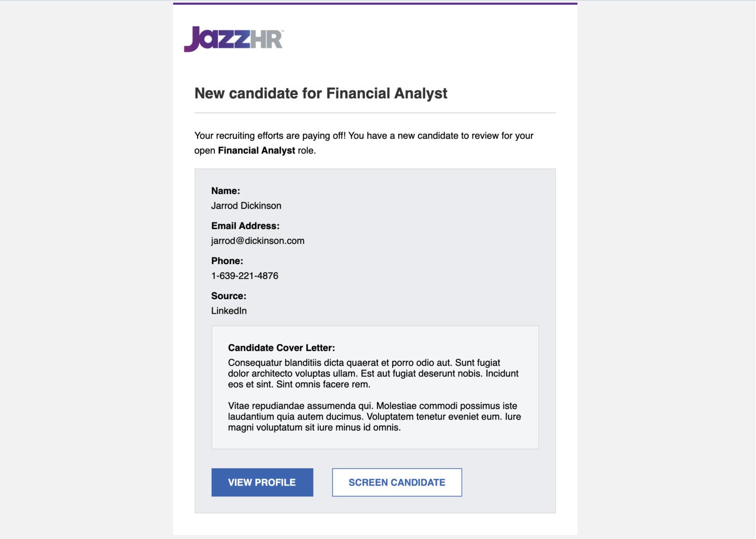
Task: Click the Screen Candidate button
Action: pos(397,482)
